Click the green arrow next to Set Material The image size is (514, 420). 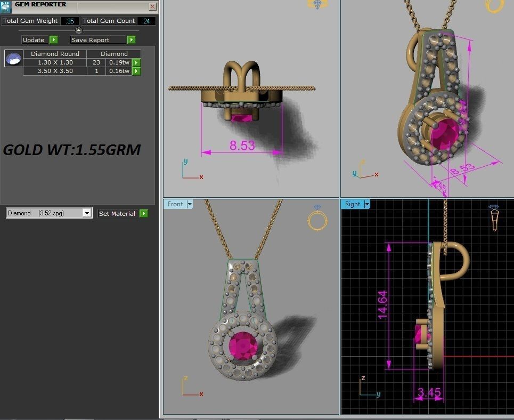click(x=144, y=214)
